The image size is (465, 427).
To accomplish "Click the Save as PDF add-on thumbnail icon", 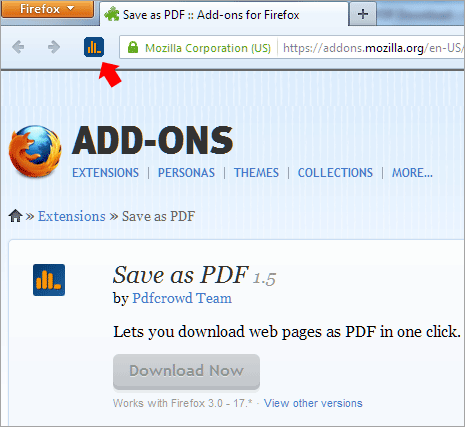I will [x=49, y=280].
